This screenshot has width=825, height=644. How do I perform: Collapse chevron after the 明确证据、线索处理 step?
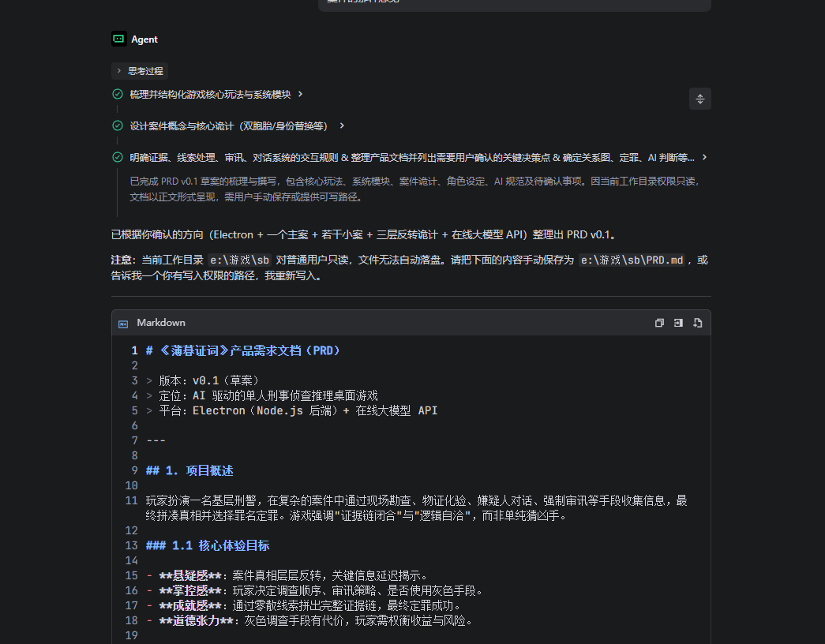point(704,157)
